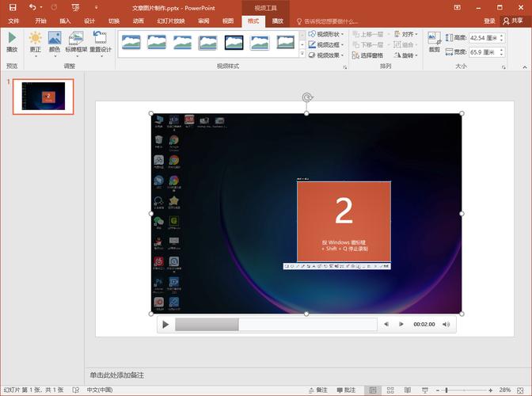The height and width of the screenshot is (396, 532).
Task: Open the 标牌框架 poster frame menu
Action: pyautogui.click(x=76, y=44)
